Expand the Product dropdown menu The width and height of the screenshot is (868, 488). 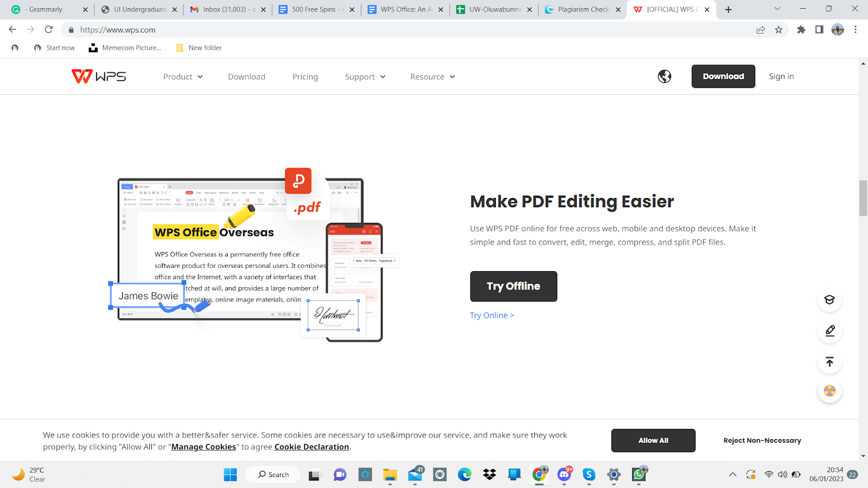point(183,77)
